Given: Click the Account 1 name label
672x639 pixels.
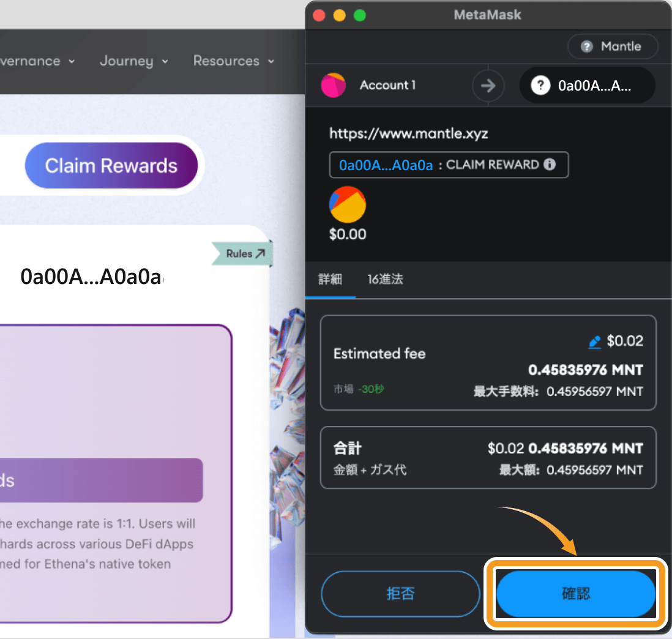Looking at the screenshot, I should point(387,85).
